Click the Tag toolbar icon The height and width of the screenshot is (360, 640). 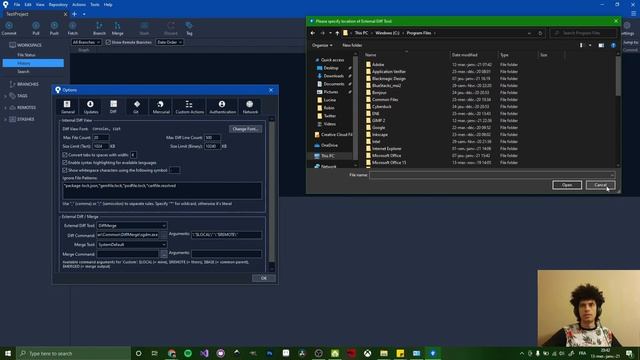[189, 28]
